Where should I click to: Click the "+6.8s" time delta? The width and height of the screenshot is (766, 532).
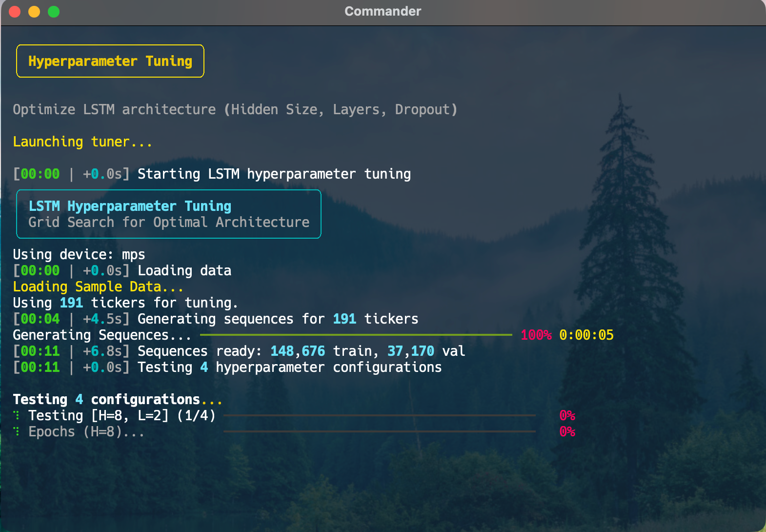point(102,351)
